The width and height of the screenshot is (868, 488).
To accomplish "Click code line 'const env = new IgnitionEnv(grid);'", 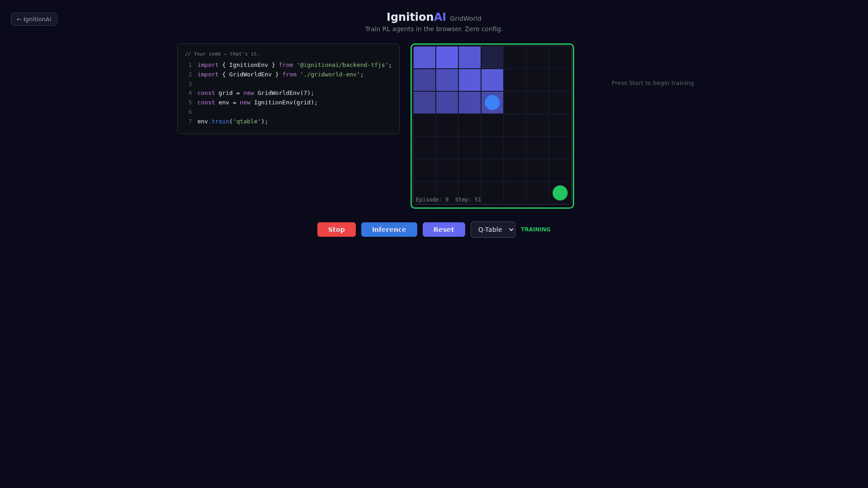I will click(257, 103).
